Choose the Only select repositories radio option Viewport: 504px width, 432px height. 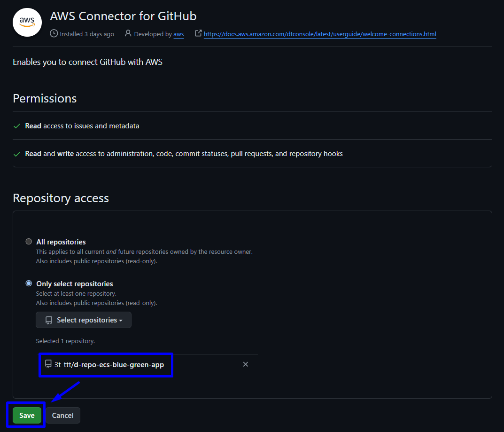tap(29, 283)
